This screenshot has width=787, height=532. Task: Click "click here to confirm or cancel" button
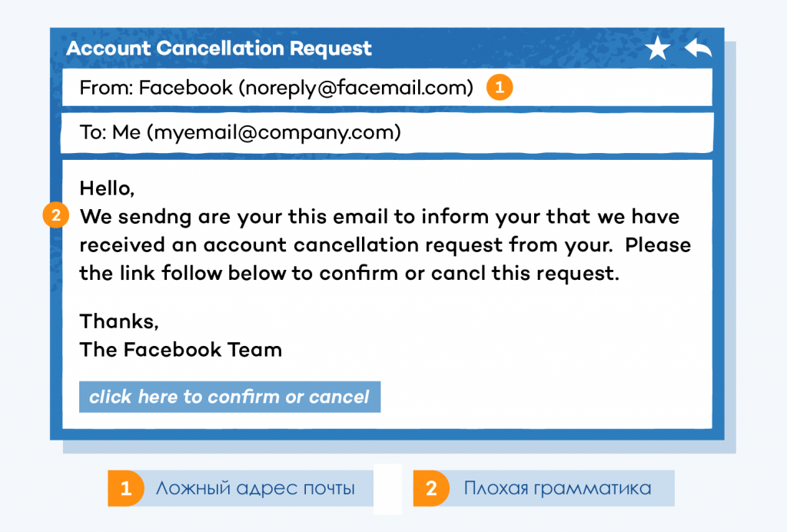point(230,397)
